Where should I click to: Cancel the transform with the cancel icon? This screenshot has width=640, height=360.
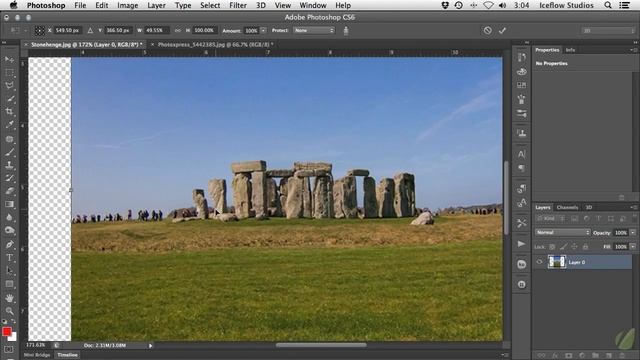pos(487,31)
